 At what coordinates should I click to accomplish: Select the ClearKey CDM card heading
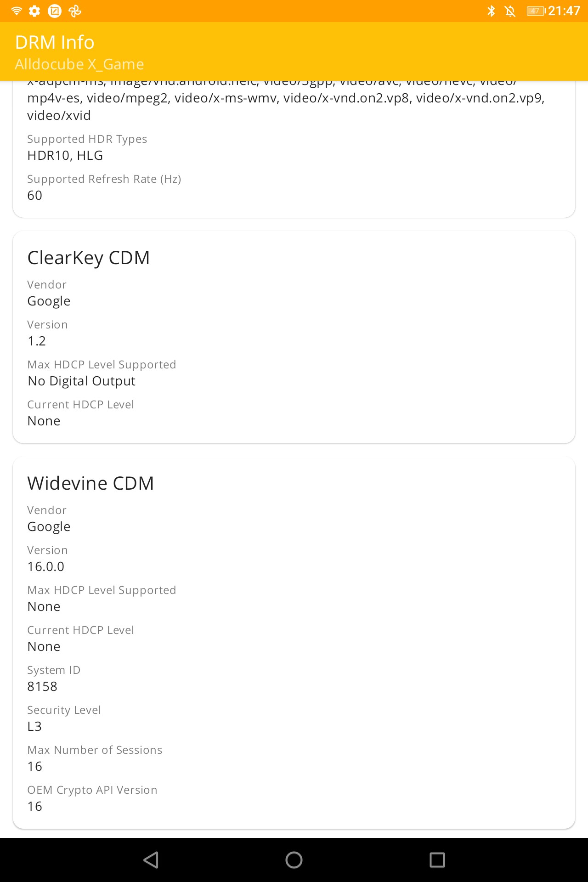tap(89, 258)
